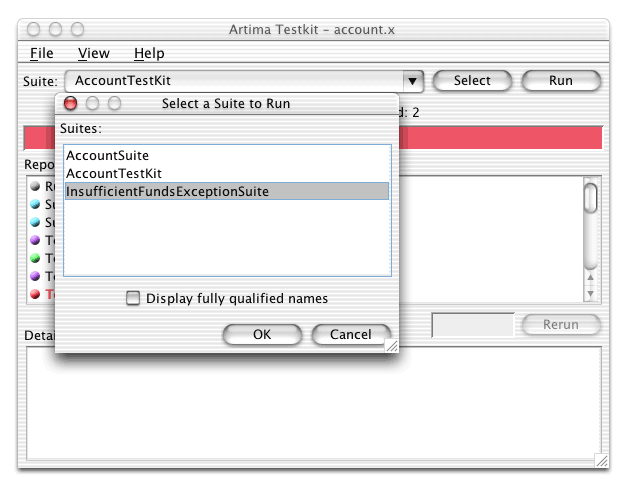Click the green ball report icon

tap(35, 258)
